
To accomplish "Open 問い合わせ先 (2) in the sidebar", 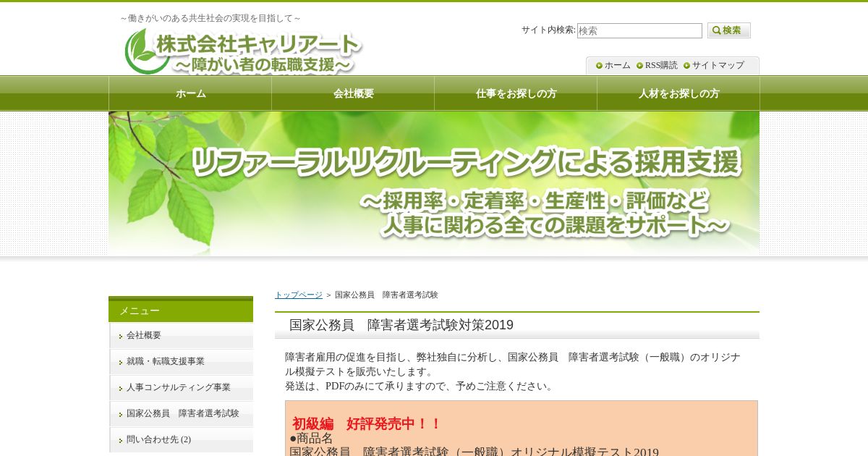I will click(x=182, y=440).
